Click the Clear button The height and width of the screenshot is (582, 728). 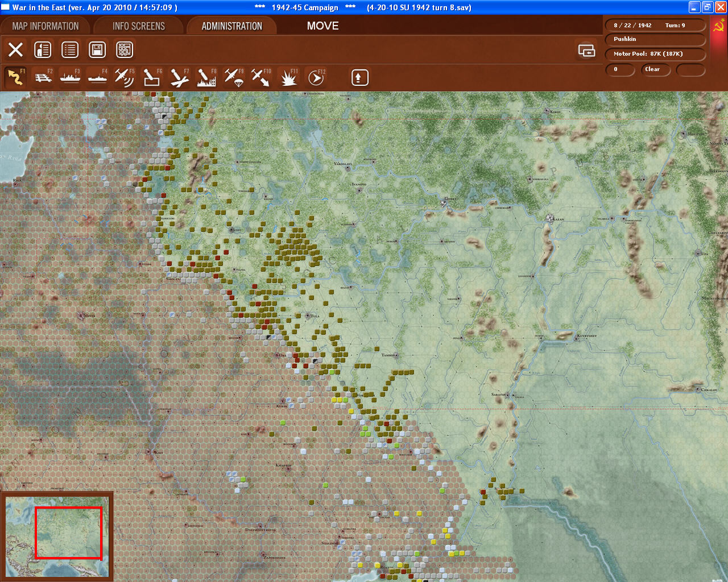pyautogui.click(x=656, y=69)
